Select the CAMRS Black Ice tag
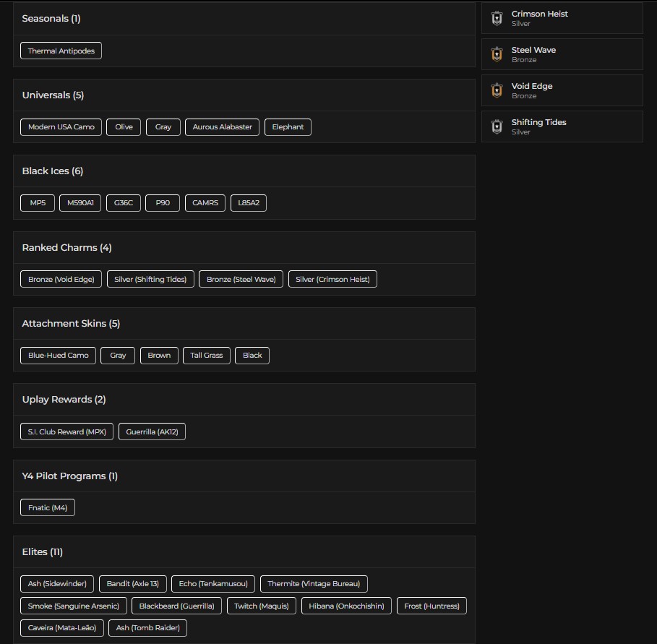The width and height of the screenshot is (657, 644). tap(205, 203)
